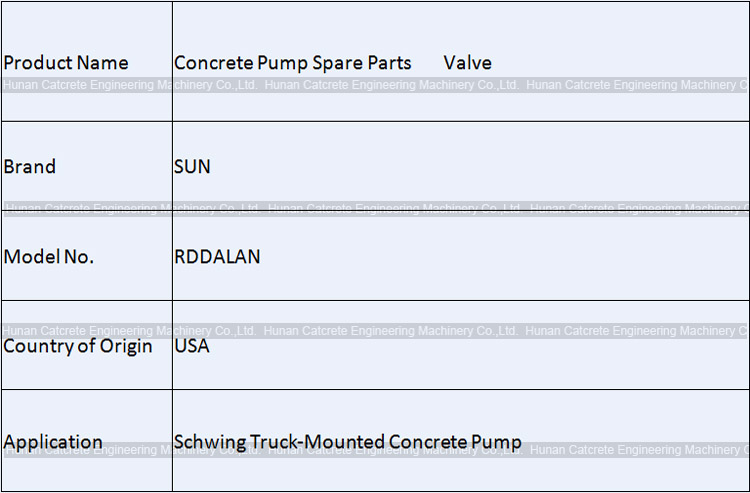Click the "Application" label
The height and width of the screenshot is (493, 750).
[x=53, y=442]
